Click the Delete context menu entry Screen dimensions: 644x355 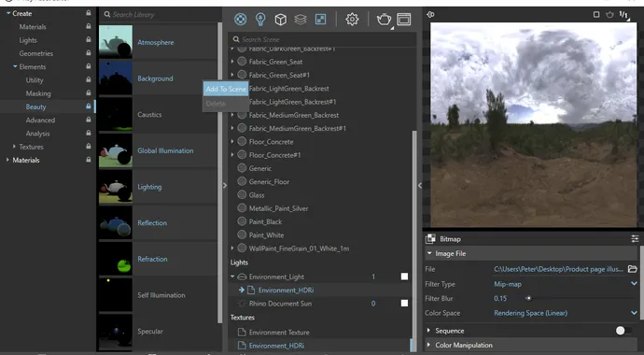[226, 104]
